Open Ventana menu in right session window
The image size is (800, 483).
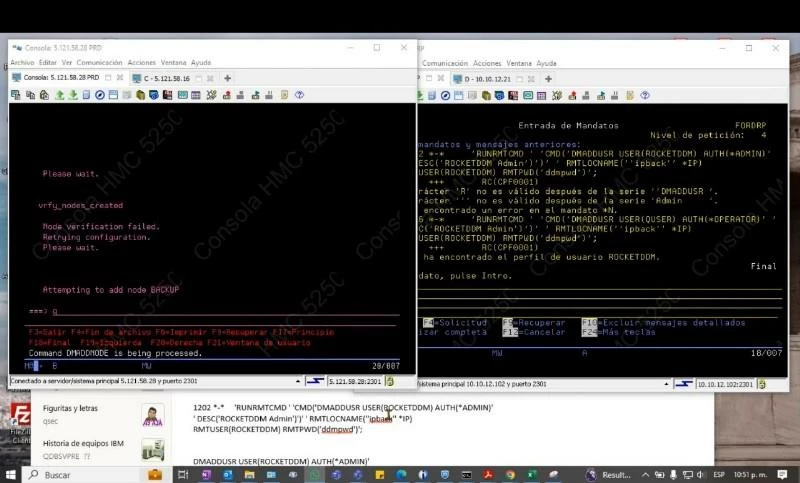coord(519,63)
